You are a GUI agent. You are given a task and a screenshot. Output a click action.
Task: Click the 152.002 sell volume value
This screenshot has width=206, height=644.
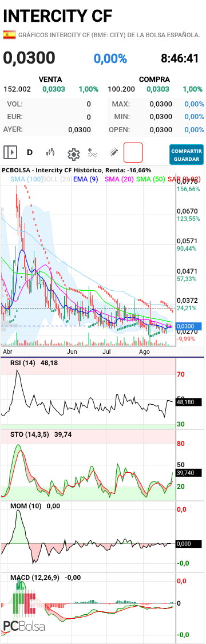tap(17, 89)
